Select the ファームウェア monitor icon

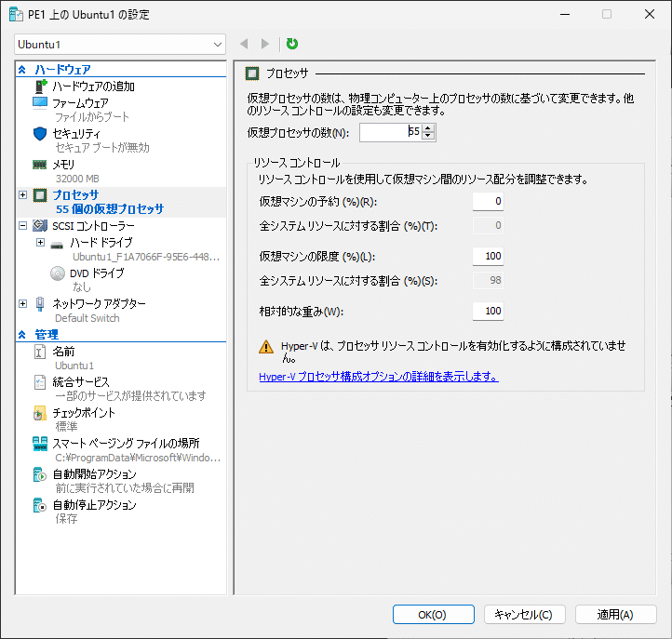click(x=40, y=103)
